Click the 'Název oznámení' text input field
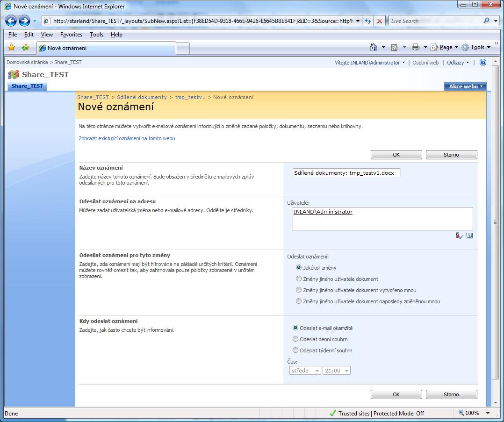This screenshot has height=422, width=504. [346, 173]
